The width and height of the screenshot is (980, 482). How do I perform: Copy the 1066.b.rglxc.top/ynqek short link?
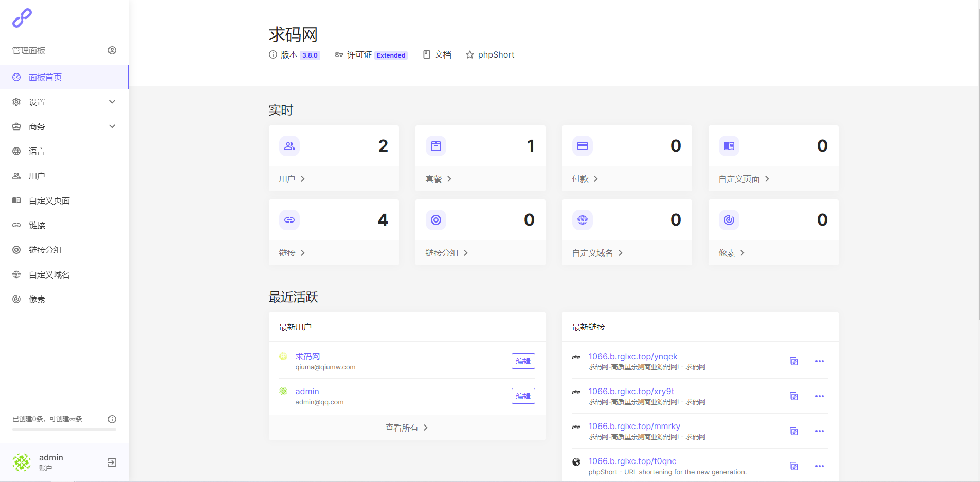coord(794,361)
